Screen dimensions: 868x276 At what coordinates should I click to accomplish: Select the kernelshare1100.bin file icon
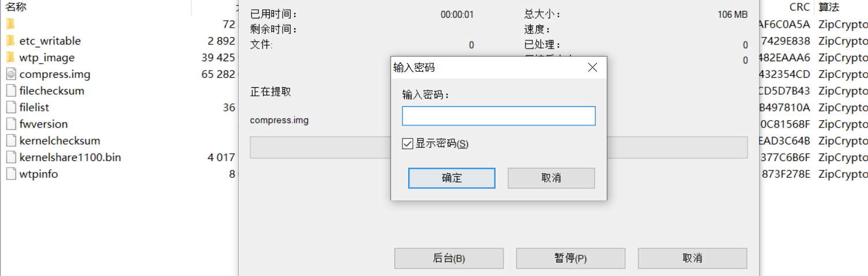pos(10,158)
